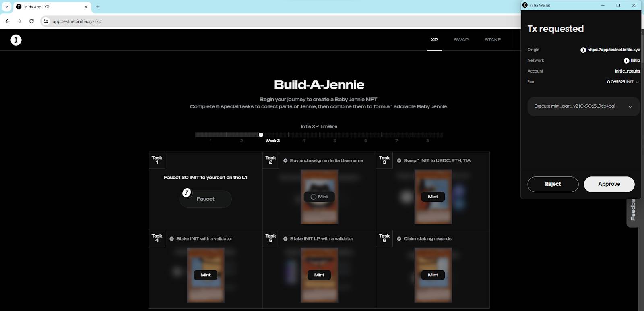Click 'Buy and assign an Initia Username' text
This screenshot has width=644, height=311.
326,160
